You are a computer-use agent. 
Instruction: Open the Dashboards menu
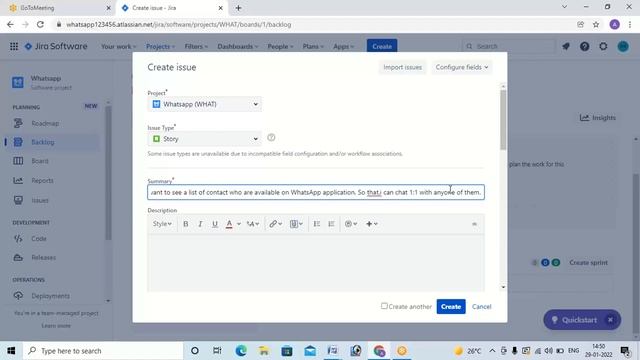238,47
